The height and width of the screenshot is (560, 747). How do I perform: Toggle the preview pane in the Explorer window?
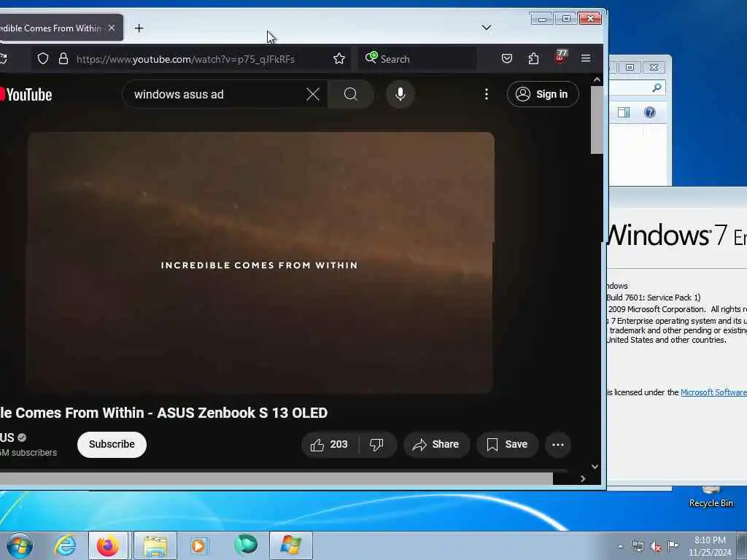click(x=624, y=112)
